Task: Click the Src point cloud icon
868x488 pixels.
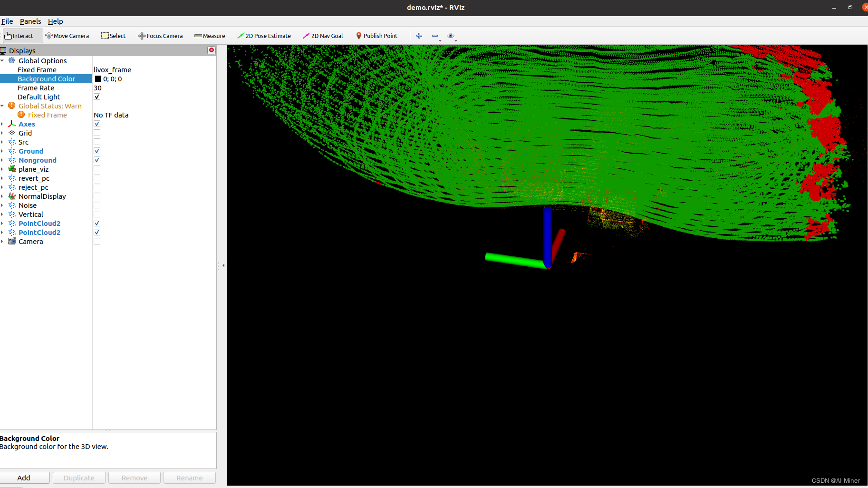Action: point(12,142)
